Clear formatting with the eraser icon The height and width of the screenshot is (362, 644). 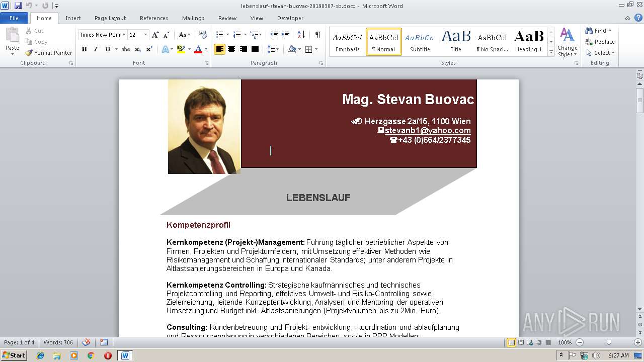(203, 35)
